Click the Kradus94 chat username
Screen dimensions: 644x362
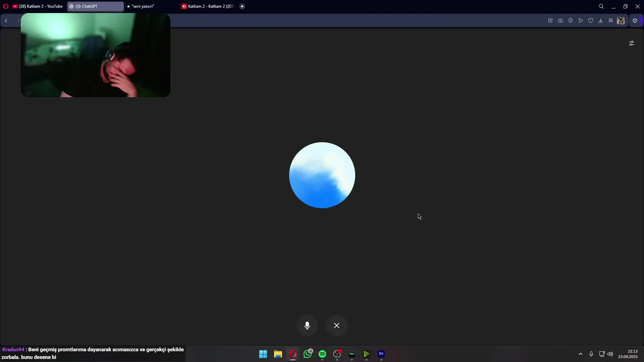point(13,349)
